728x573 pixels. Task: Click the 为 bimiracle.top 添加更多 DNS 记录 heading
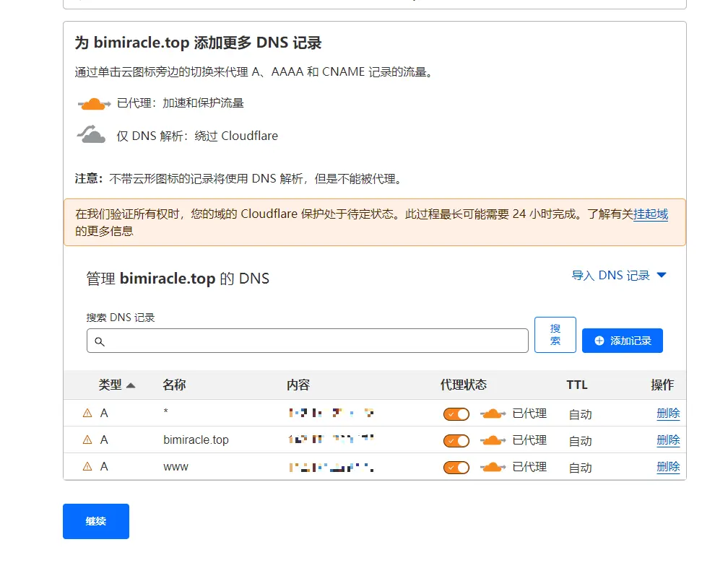point(198,43)
